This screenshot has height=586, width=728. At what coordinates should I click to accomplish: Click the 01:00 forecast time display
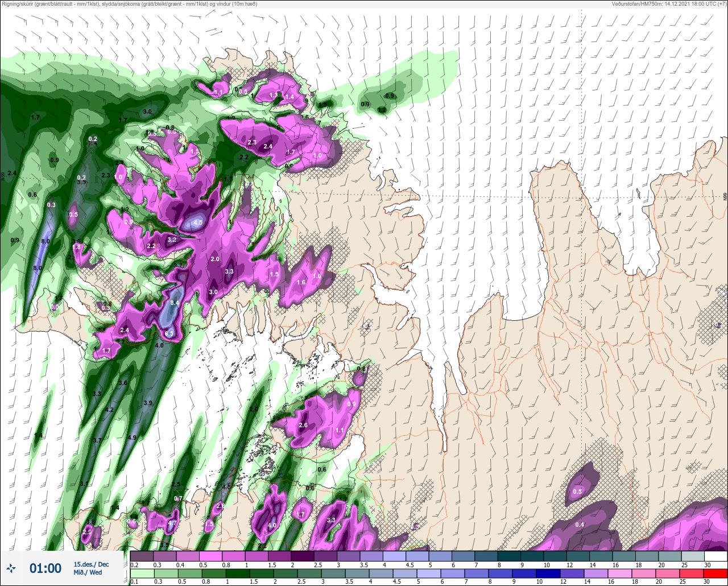point(45,568)
